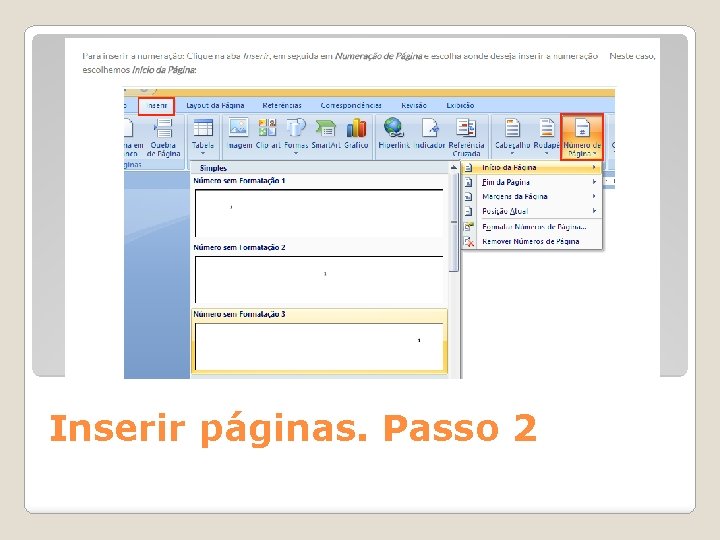Screen dimensions: 720x540
Task: Select Remover Números de Página
Action: coord(531,242)
